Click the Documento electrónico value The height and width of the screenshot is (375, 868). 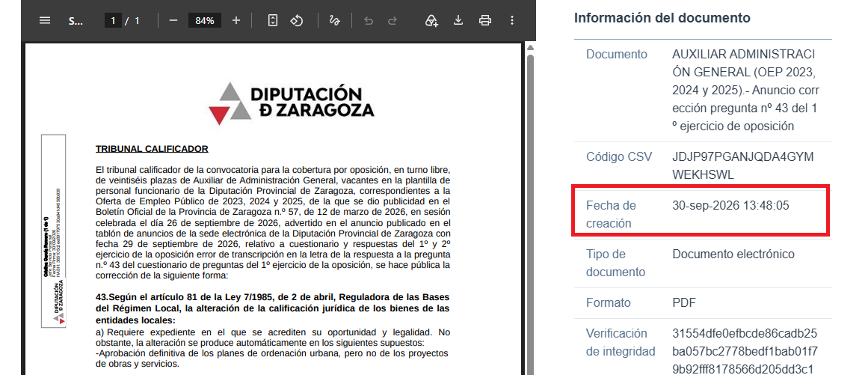[x=733, y=254]
